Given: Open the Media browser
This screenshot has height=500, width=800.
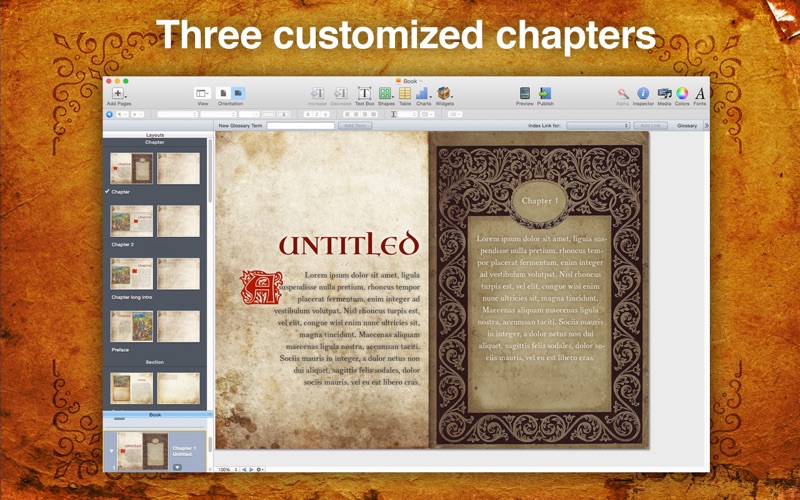Looking at the screenshot, I should point(664,93).
